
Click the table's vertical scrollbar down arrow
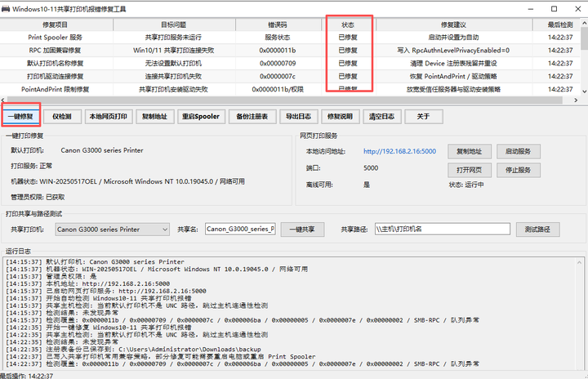[x=584, y=91]
